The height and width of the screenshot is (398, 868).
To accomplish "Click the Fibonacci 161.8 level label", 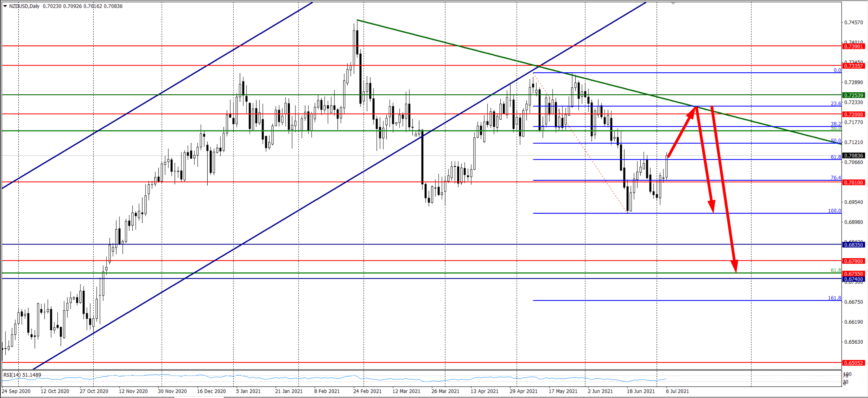I will pyautogui.click(x=834, y=298).
